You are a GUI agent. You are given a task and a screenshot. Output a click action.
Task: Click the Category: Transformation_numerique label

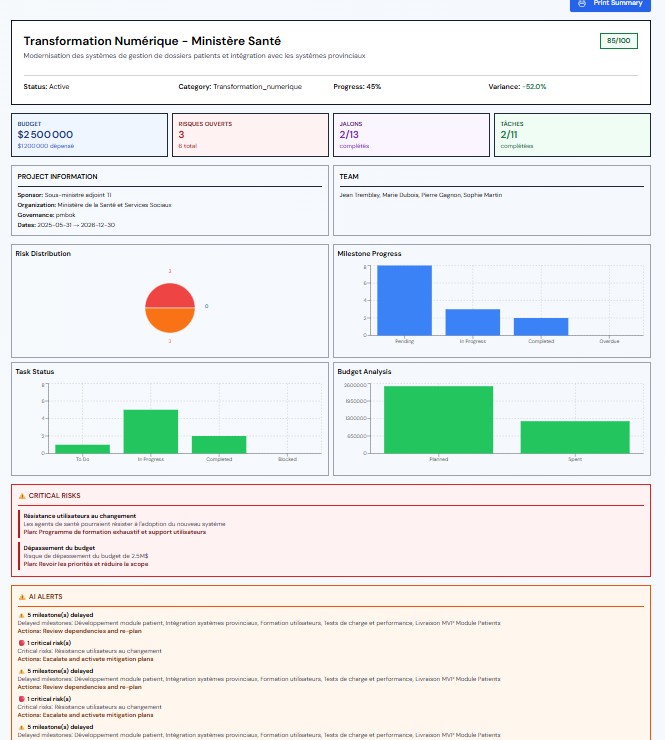pyautogui.click(x=240, y=87)
